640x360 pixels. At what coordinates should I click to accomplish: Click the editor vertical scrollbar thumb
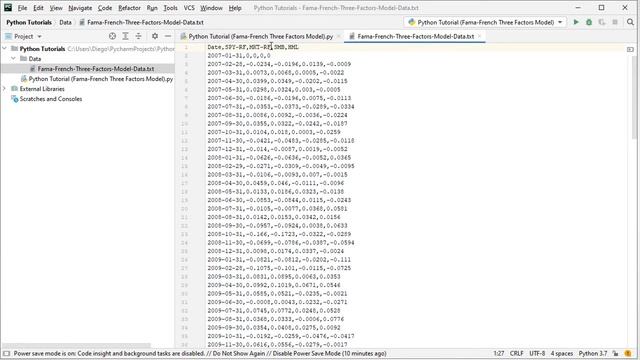pyautogui.click(x=634, y=98)
